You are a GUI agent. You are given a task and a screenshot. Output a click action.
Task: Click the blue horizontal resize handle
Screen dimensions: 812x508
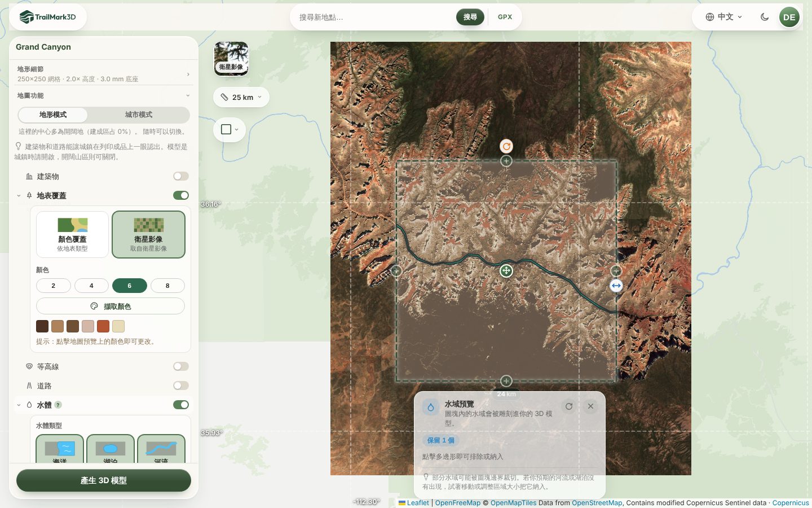point(616,286)
